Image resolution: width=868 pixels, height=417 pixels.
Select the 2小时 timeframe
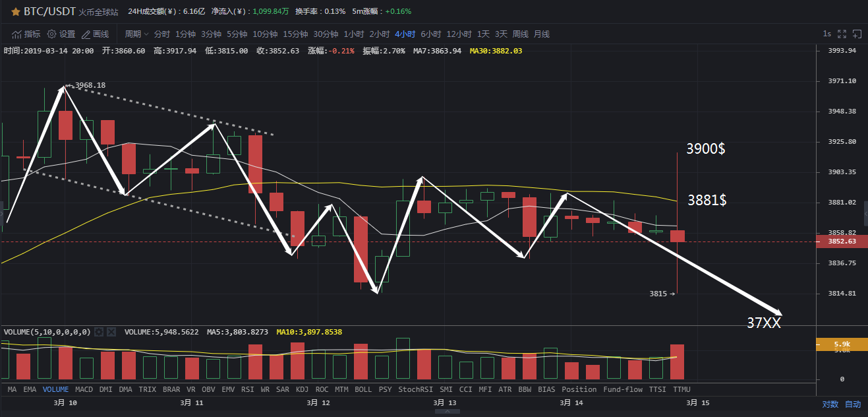click(380, 34)
